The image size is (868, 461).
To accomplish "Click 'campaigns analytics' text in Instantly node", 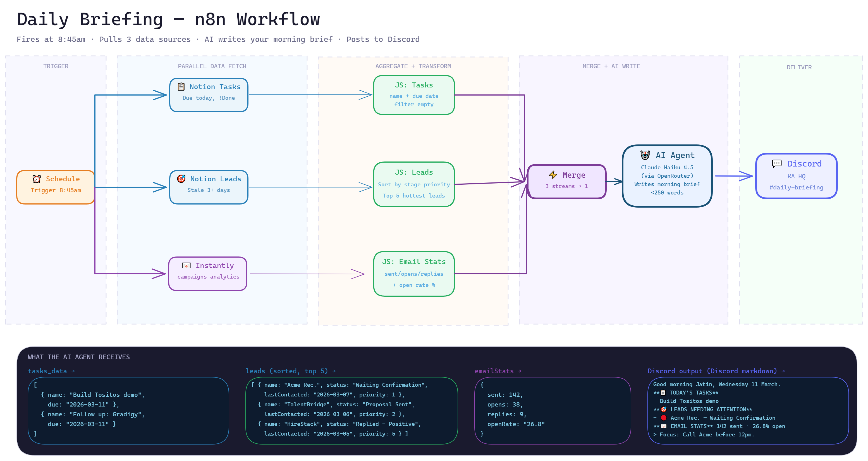I will [x=208, y=277].
